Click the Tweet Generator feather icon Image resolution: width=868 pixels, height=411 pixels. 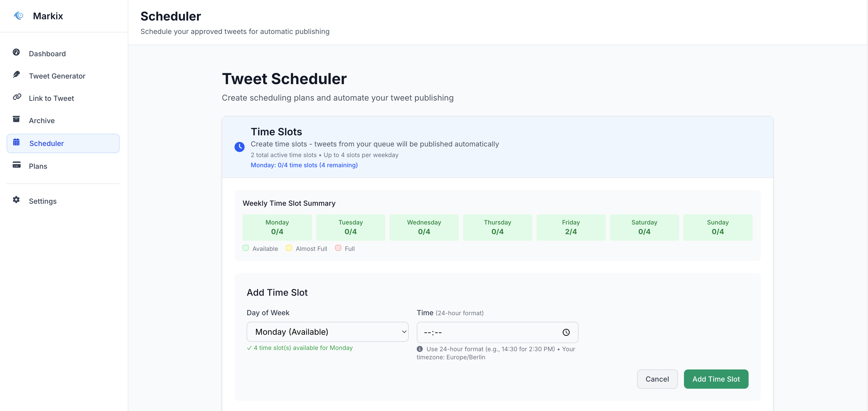click(x=16, y=74)
